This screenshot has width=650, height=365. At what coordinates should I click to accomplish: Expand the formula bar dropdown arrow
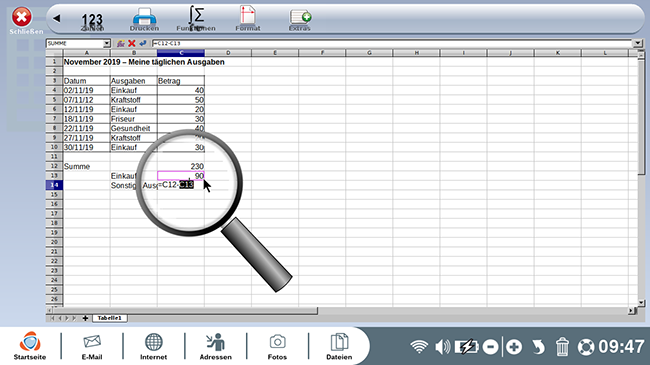click(638, 43)
